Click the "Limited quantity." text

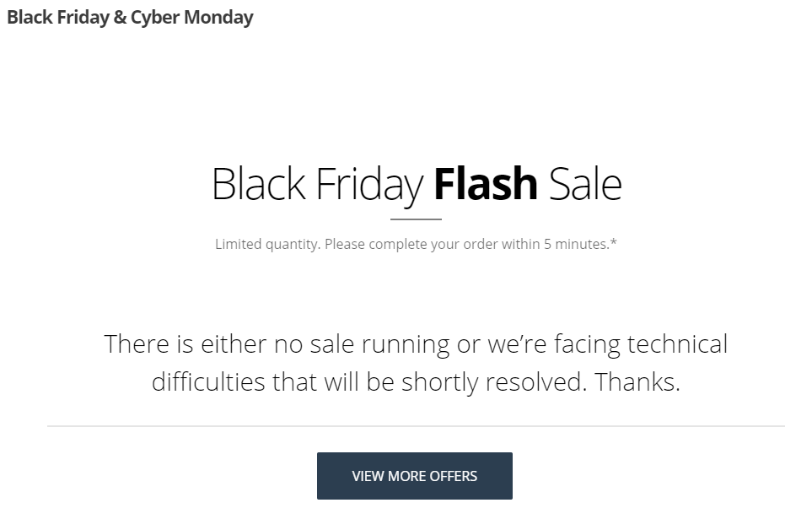pos(266,245)
